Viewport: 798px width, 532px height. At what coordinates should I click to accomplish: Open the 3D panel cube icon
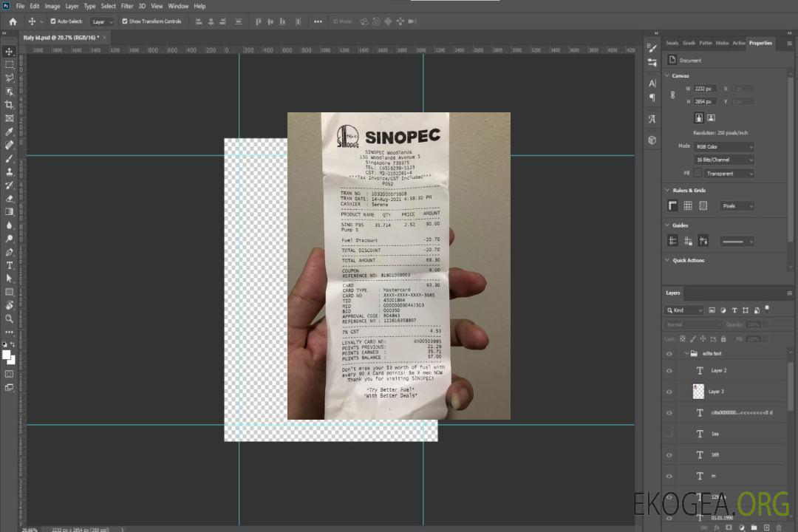point(652,140)
